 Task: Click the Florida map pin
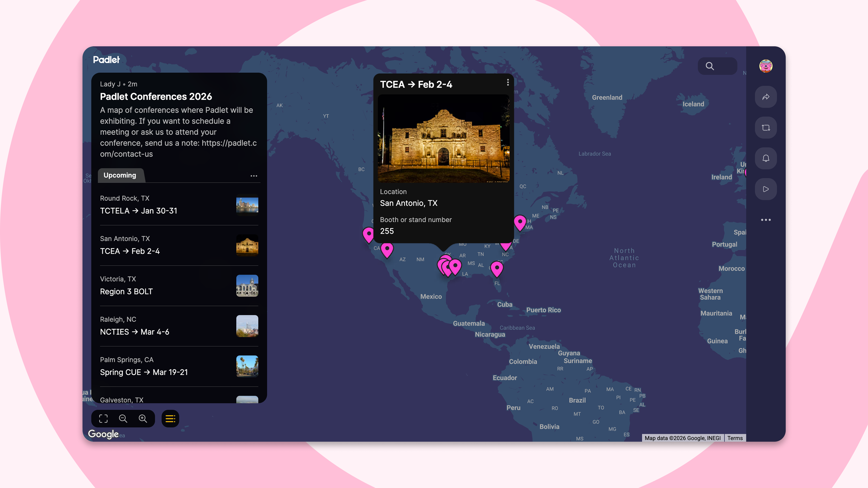point(497,268)
